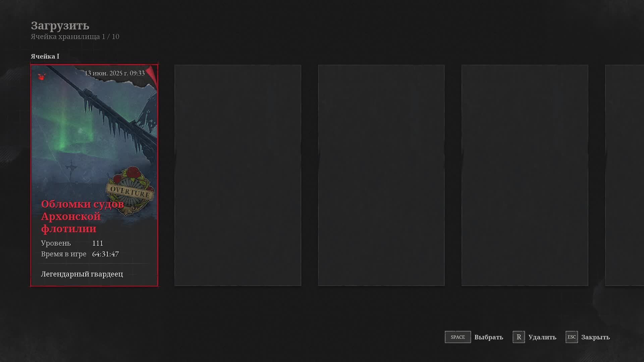Viewport: 644px width, 362px height.
Task: Click the Уровень 111 row
Action: coord(72,243)
